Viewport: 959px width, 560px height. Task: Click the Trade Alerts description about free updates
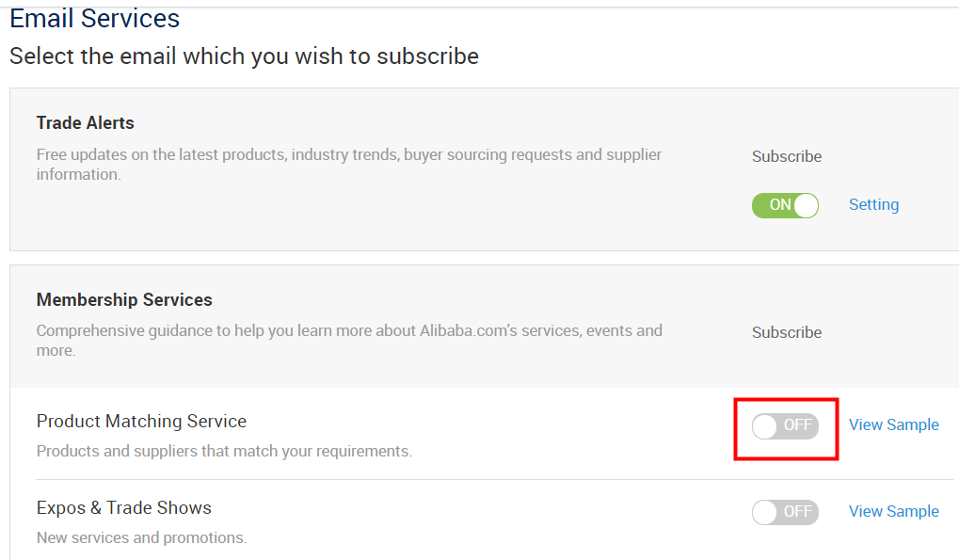[x=348, y=165]
